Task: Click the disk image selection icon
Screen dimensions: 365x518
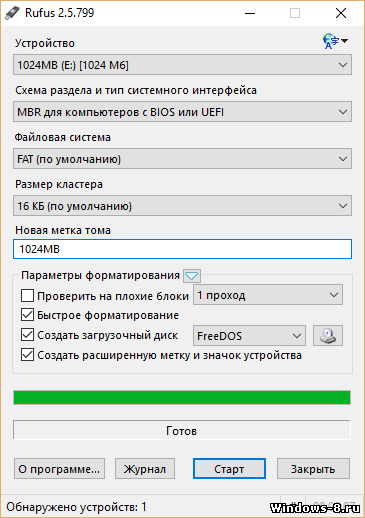Action: pyautogui.click(x=328, y=336)
